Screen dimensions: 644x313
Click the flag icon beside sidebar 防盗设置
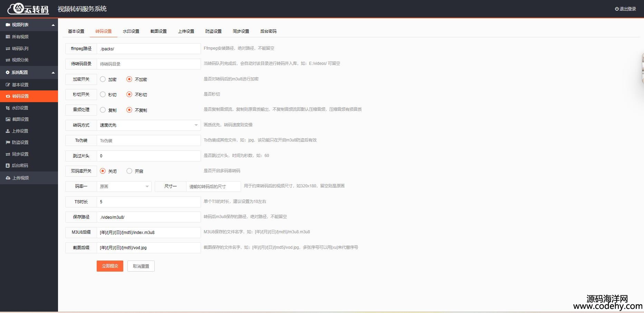click(8, 143)
